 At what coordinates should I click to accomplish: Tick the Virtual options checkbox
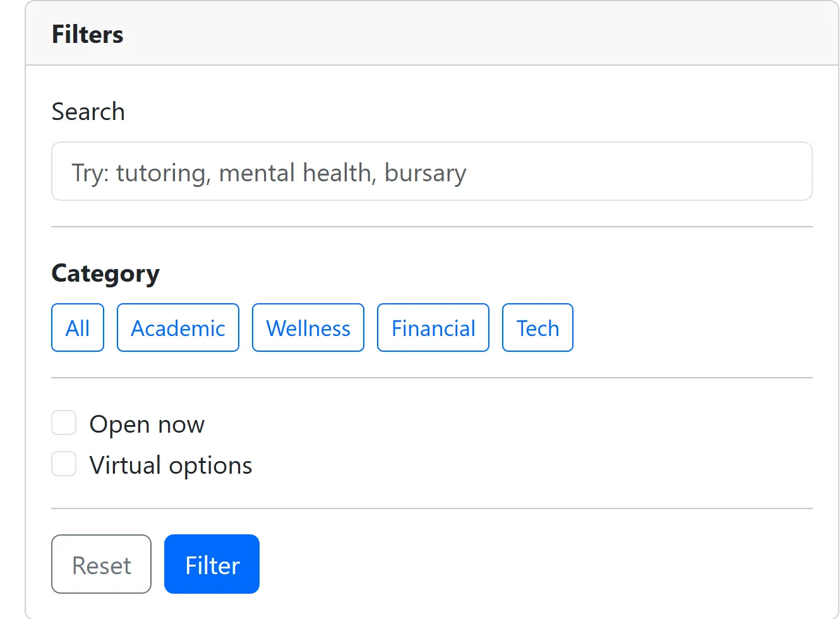coord(64,463)
